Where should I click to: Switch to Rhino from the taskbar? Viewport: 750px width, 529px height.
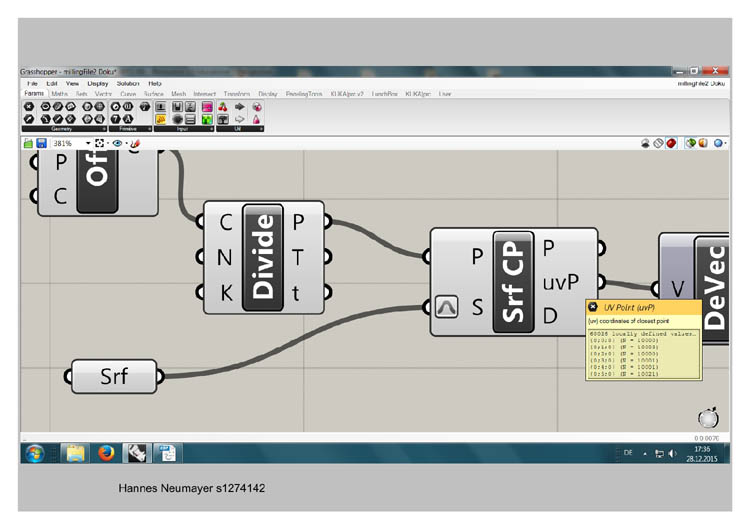[137, 452]
